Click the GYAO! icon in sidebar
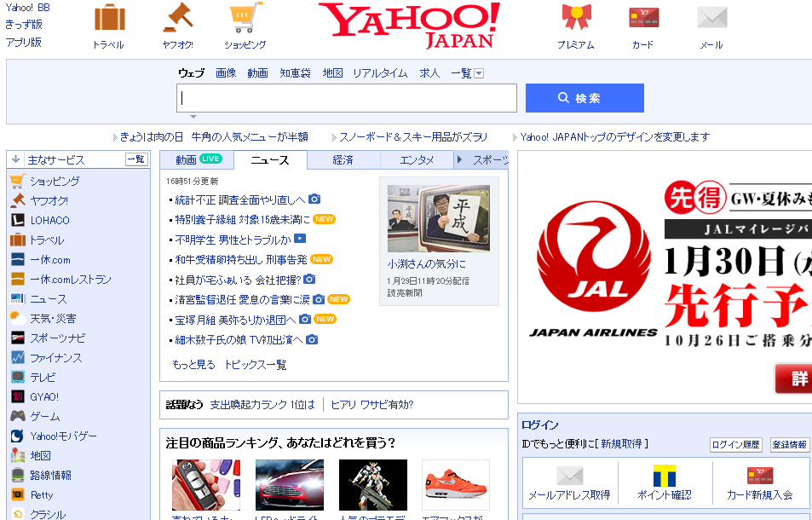This screenshot has width=812, height=520. pos(18,396)
